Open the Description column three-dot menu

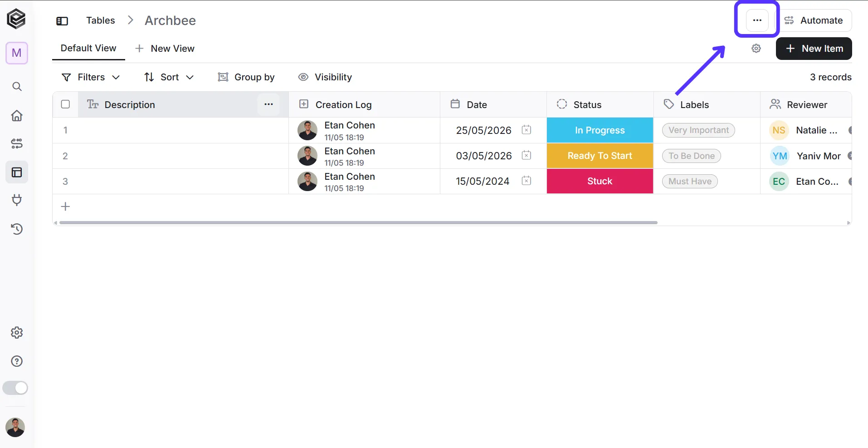click(x=268, y=104)
